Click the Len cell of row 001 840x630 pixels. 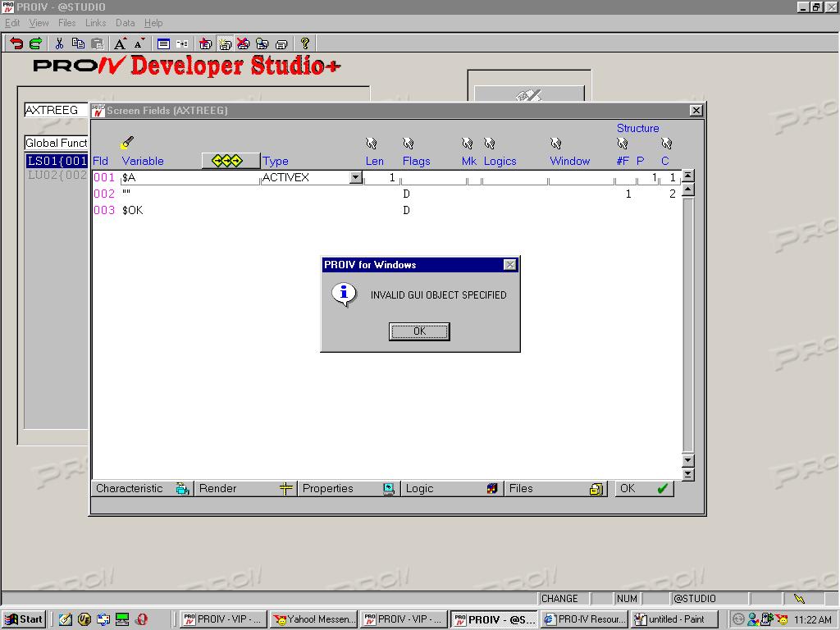[x=381, y=177]
